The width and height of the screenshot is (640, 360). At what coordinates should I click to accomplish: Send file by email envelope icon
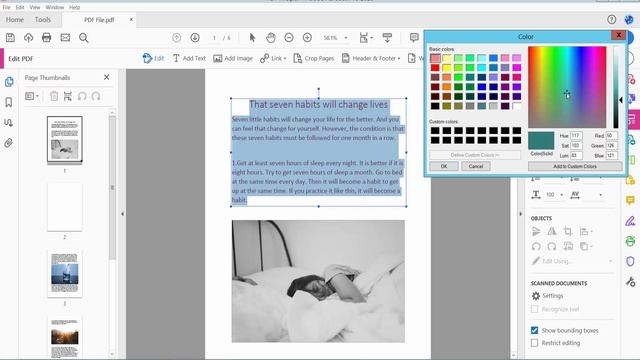[65, 38]
